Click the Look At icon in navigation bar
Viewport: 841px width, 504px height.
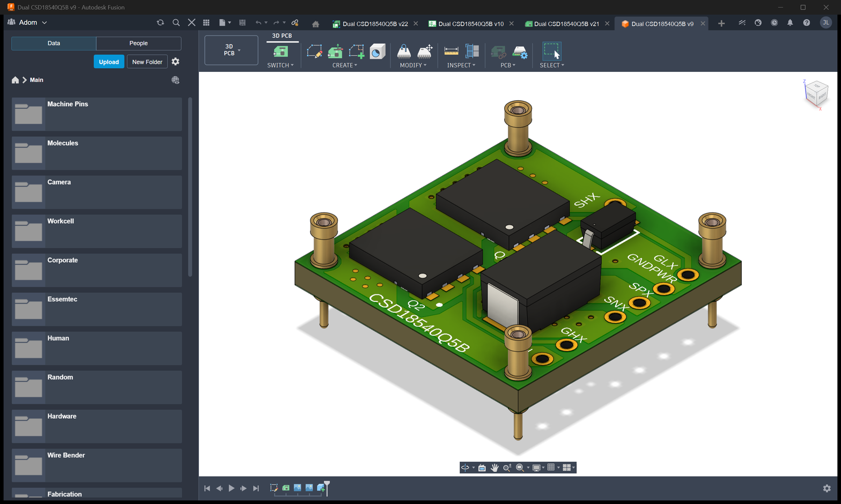[482, 468]
